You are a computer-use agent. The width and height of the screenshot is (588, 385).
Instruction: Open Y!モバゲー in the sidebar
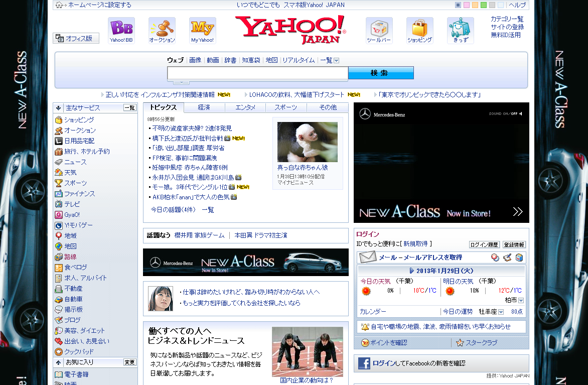point(78,225)
